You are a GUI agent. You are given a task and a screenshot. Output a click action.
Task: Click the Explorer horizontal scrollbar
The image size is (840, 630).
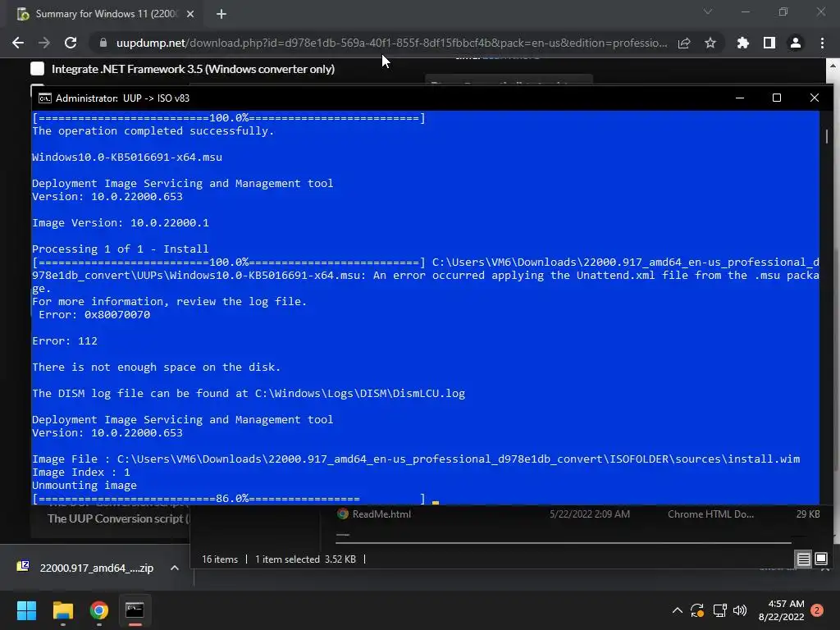click(x=563, y=543)
